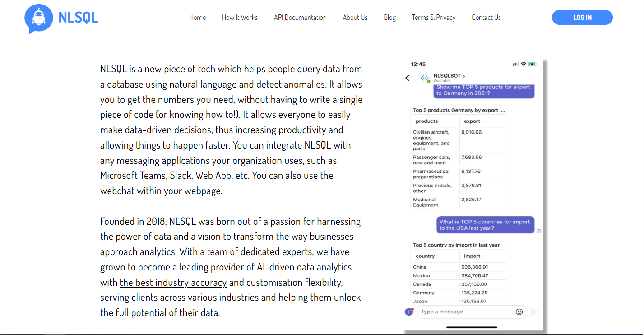Click the read-receipt check icon beside message
This screenshot has height=335, width=644.
click(539, 231)
